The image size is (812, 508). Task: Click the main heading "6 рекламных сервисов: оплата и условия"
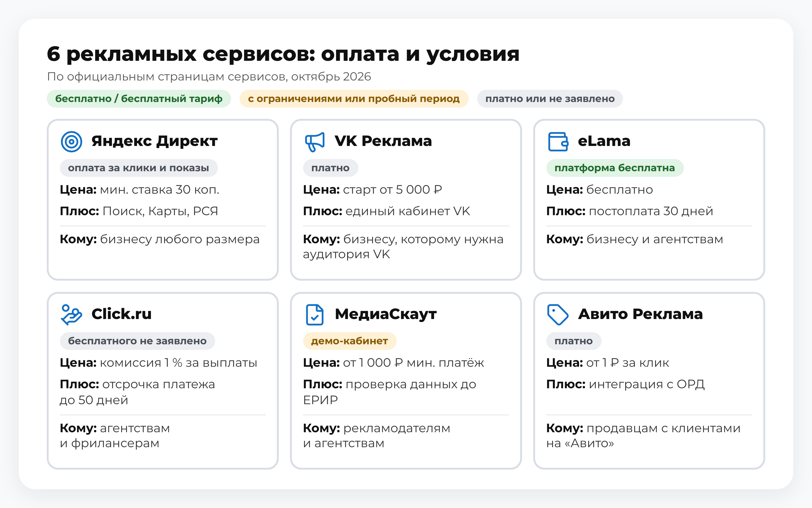283,54
